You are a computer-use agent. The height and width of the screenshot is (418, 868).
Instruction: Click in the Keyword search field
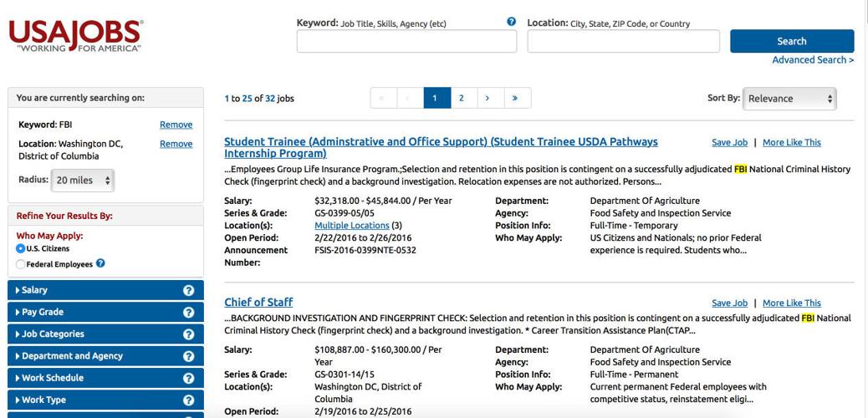pos(406,41)
